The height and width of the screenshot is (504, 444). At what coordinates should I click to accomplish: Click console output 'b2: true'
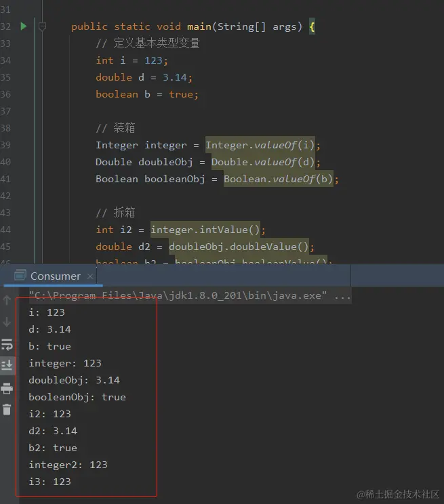coord(53,448)
